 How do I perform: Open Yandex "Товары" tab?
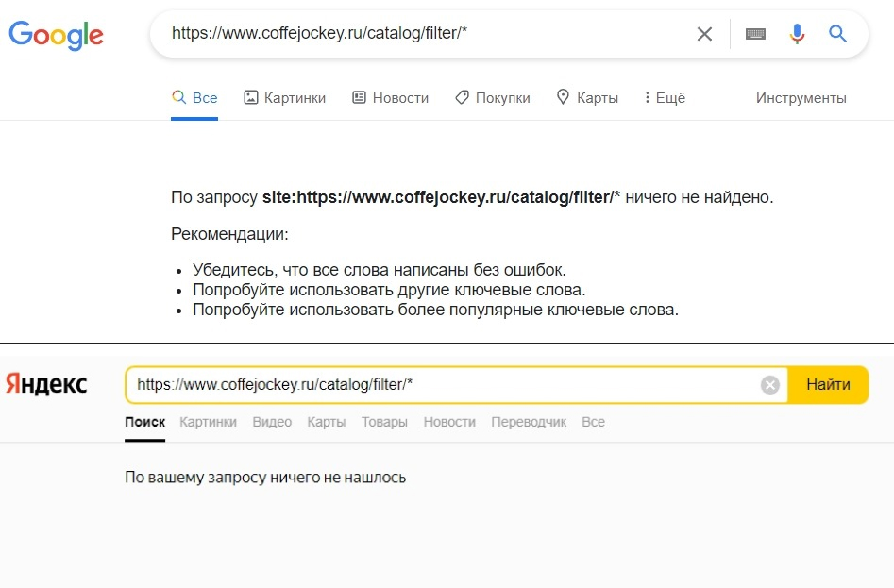pyautogui.click(x=384, y=422)
